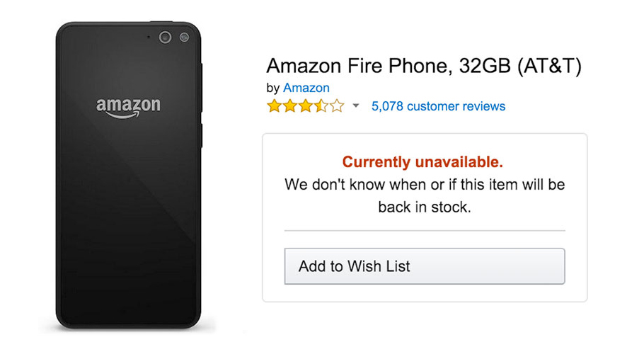Expand the star rating dropdown arrow
Image resolution: width=644 pixels, height=354 pixels.
pos(356,106)
